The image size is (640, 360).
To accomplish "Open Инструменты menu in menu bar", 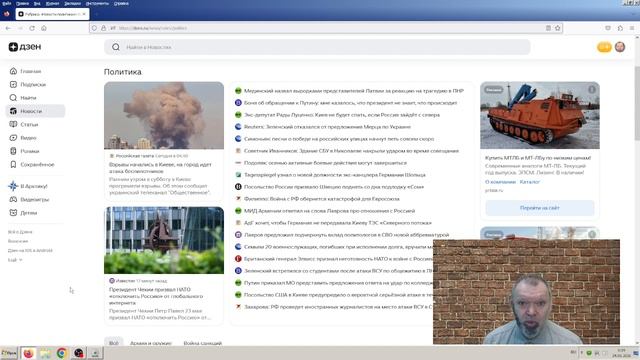I will click(x=97, y=3).
